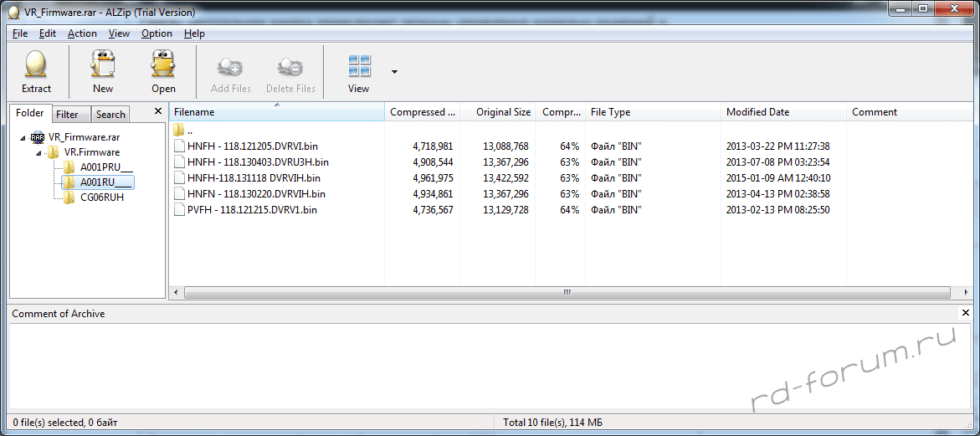The width and height of the screenshot is (980, 436).
Task: Collapse the VR.Firmware folder node
Action: [37, 152]
